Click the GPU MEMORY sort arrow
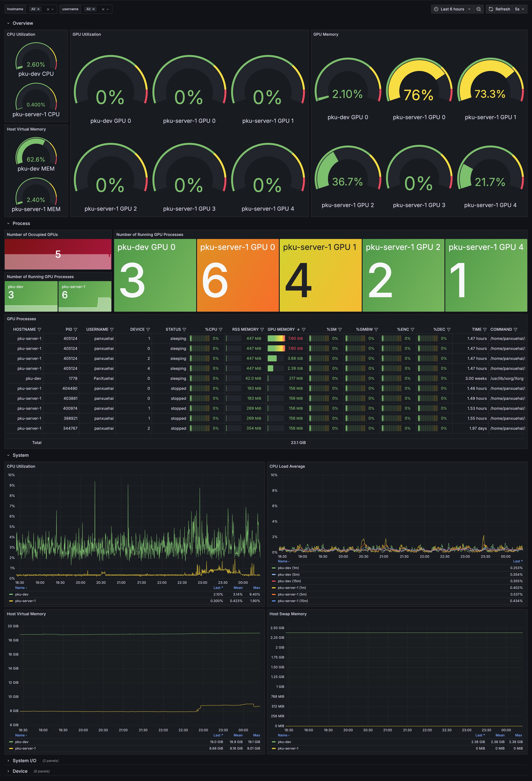 (298, 329)
